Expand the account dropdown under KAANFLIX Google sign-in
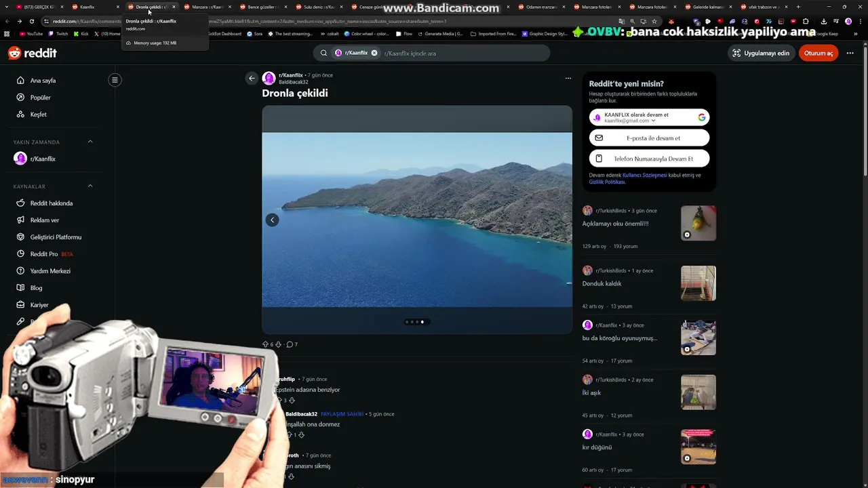The image size is (868, 488). tap(653, 121)
